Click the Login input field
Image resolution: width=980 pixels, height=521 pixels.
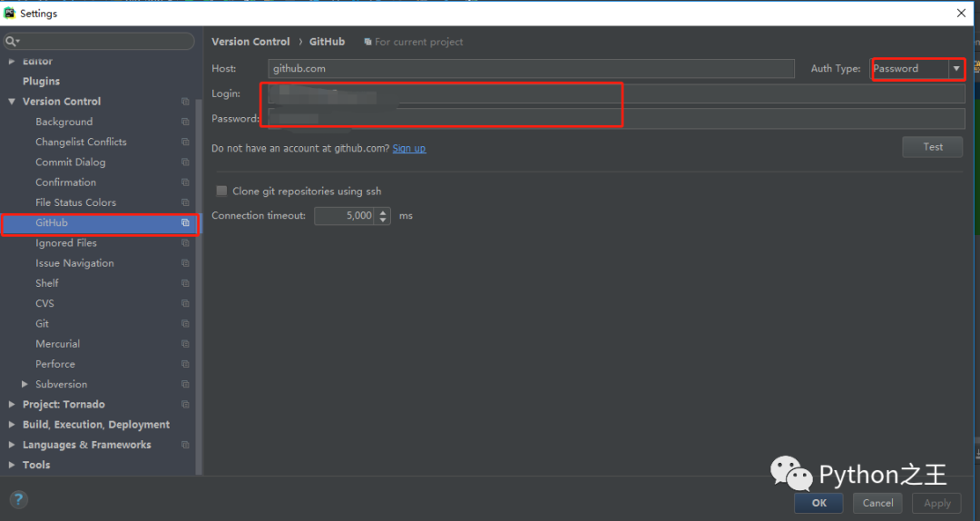(x=616, y=93)
